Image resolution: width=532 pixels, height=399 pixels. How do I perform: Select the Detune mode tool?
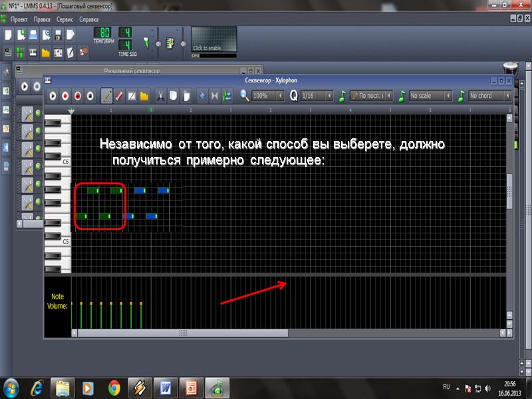click(x=144, y=96)
